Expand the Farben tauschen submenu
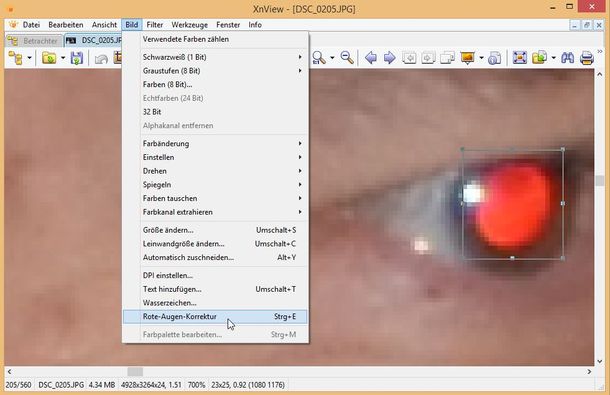 point(215,198)
